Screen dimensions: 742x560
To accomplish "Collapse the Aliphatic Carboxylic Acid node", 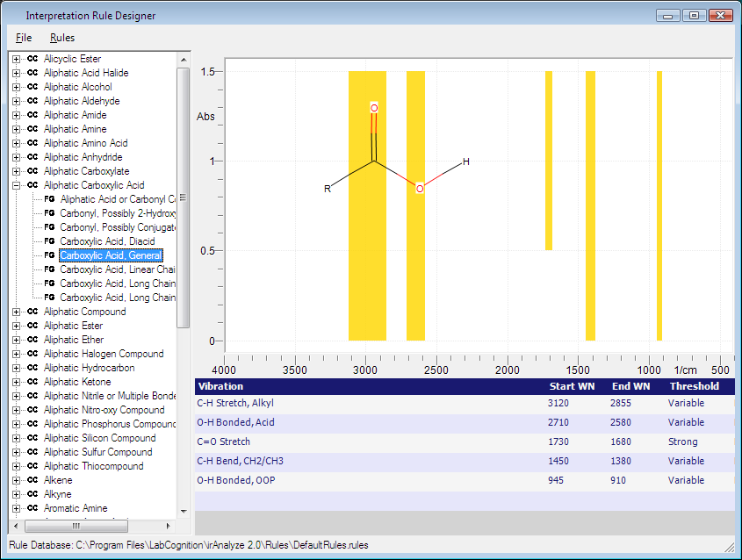I will [17, 185].
